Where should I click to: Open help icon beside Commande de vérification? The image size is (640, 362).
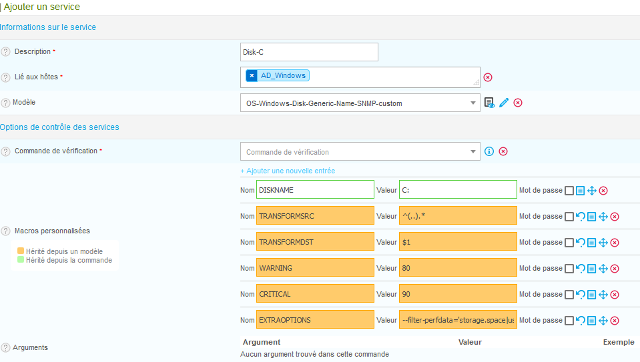pos(5,151)
